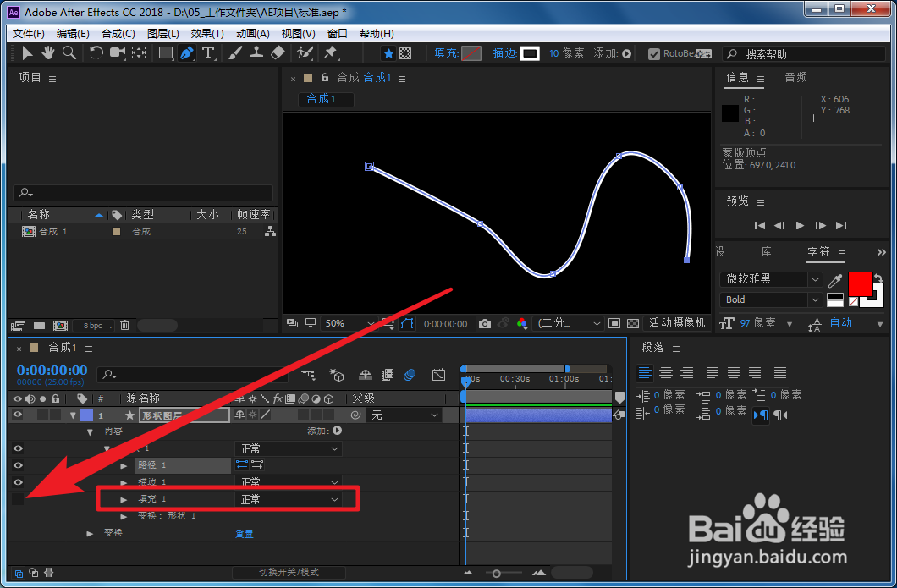
Task: Click the motion blur enable icon in timeline
Action: tap(410, 375)
